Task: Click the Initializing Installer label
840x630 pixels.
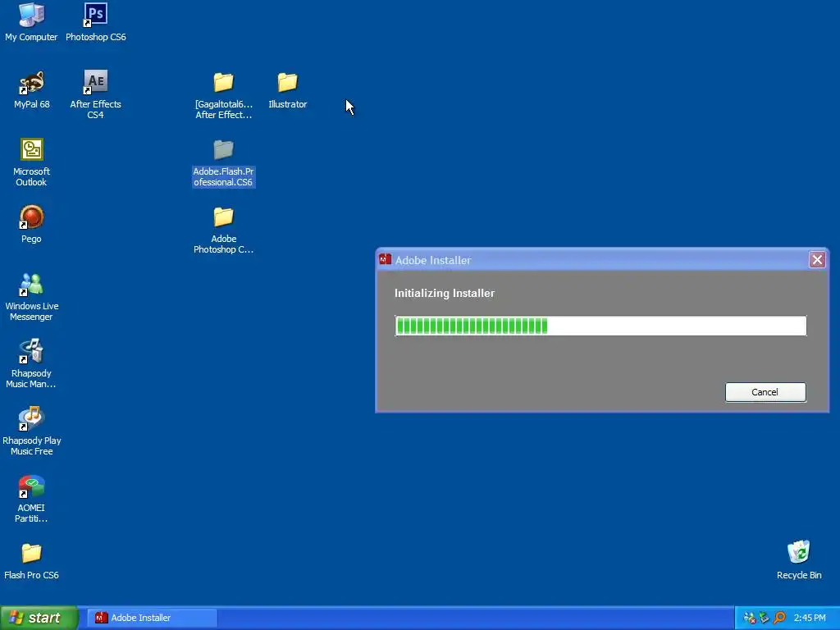Action: [x=445, y=293]
